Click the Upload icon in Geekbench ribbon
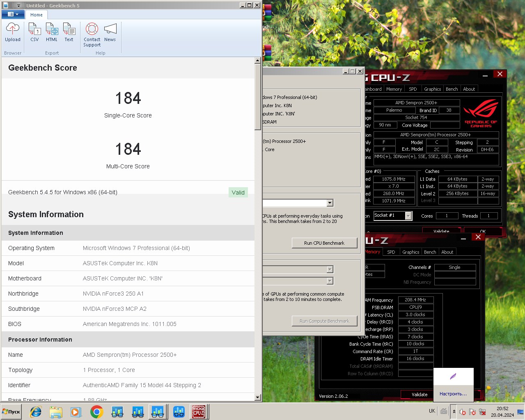The height and width of the screenshot is (420, 525). [12, 32]
